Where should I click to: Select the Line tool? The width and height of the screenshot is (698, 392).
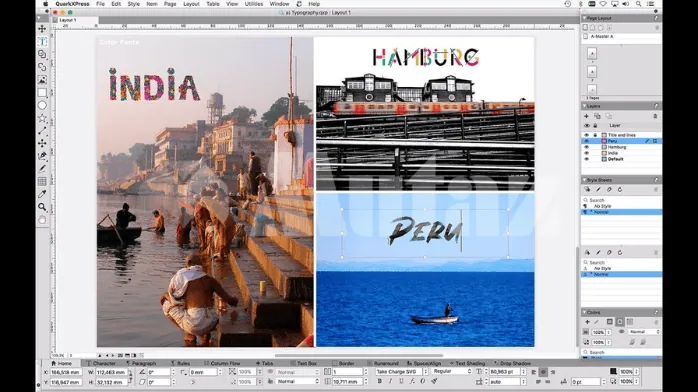42,131
